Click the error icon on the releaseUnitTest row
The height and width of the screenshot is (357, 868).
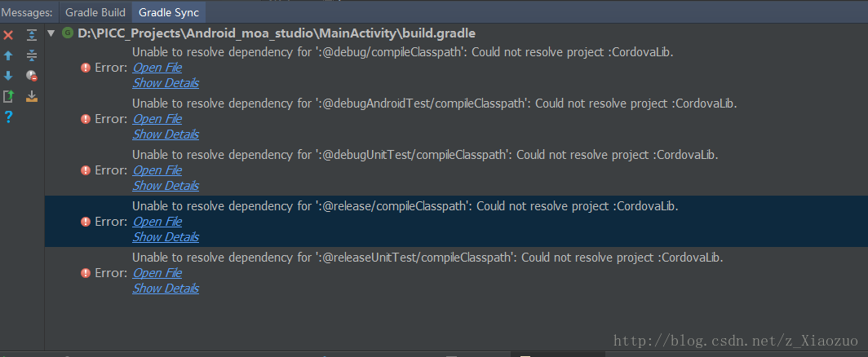(86, 273)
